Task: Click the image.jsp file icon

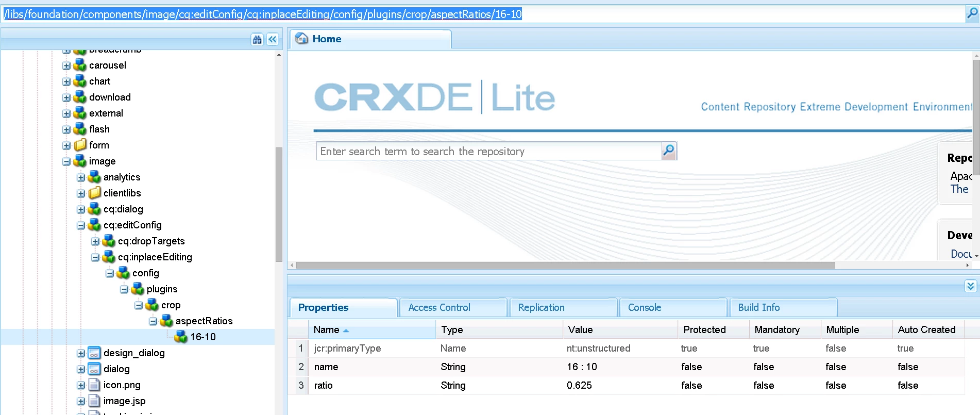Action: (94, 401)
